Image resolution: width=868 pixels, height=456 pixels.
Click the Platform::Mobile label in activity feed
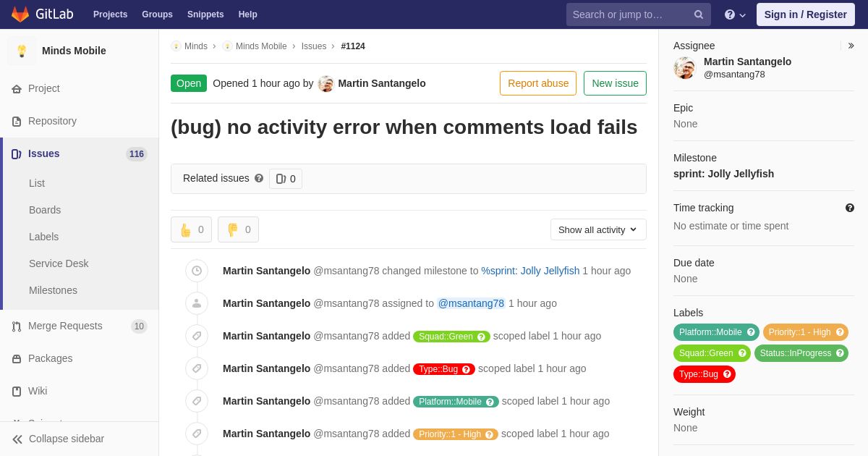click(456, 402)
